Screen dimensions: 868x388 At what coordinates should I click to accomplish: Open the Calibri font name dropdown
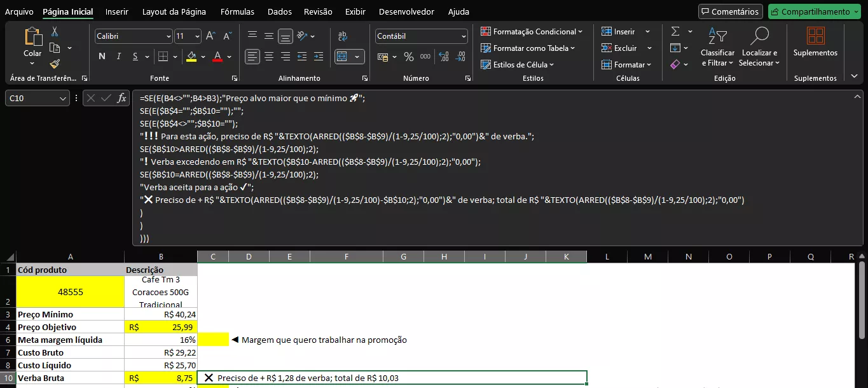[169, 36]
